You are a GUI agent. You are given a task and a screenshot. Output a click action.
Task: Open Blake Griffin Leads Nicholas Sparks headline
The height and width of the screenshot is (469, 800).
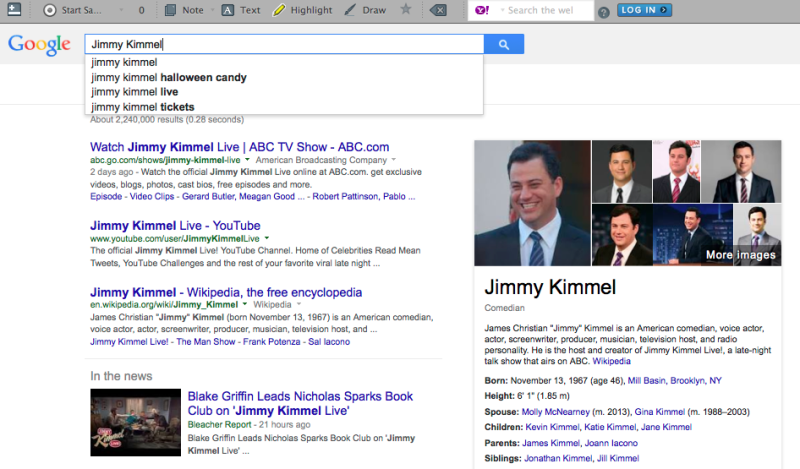pos(300,403)
